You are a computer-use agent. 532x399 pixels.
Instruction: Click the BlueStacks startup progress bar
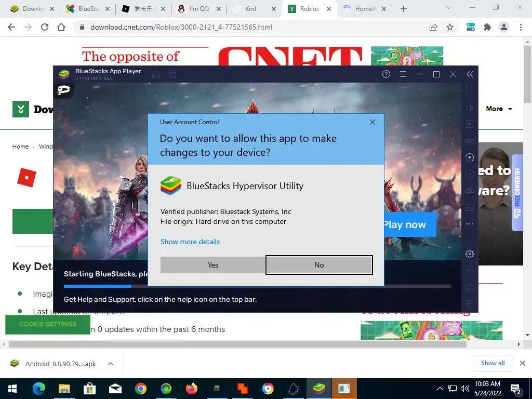[257, 286]
